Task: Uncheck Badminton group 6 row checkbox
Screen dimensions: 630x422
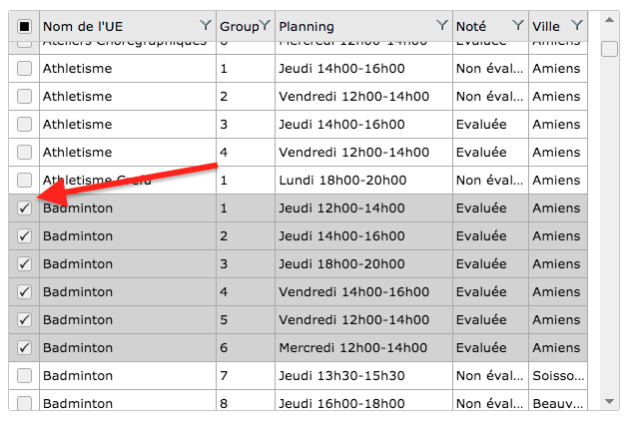Action: (x=24, y=347)
